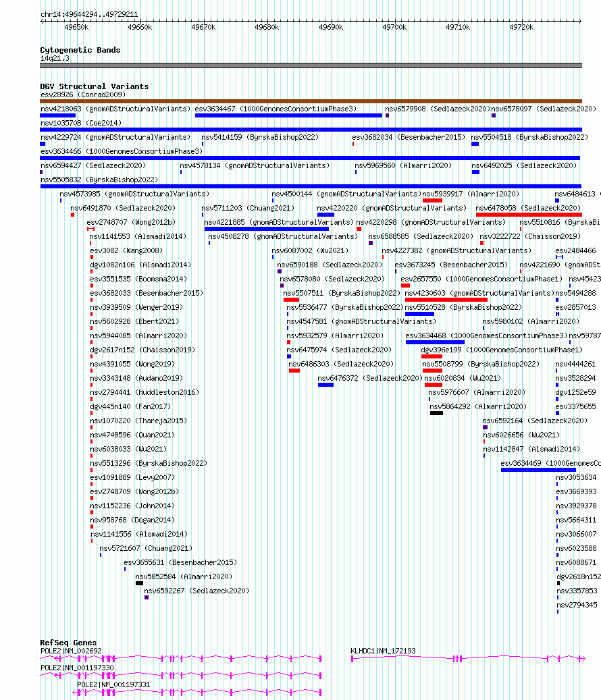Open nsv5939917 (Almarri2020) variant
This screenshot has height=700, width=601.
pos(471,194)
